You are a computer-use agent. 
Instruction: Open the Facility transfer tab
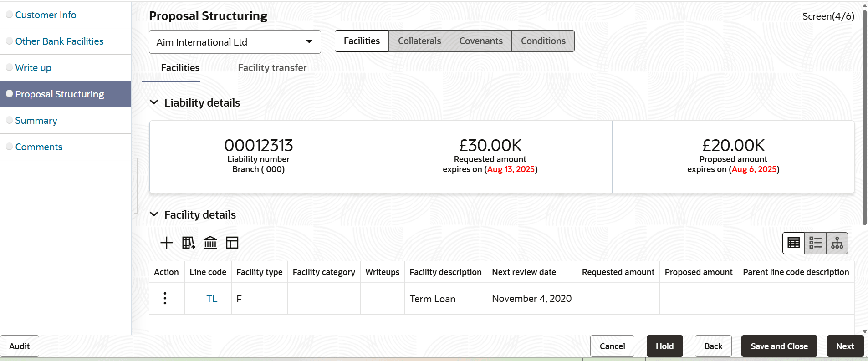pos(272,68)
